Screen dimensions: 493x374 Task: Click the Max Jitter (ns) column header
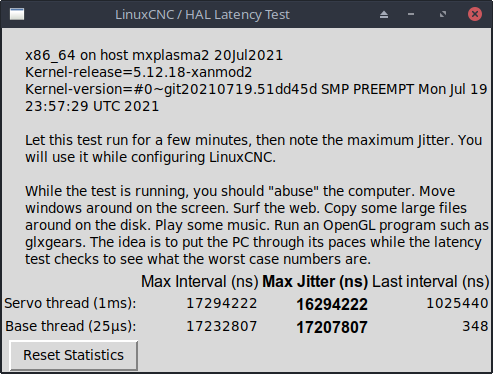click(315, 282)
